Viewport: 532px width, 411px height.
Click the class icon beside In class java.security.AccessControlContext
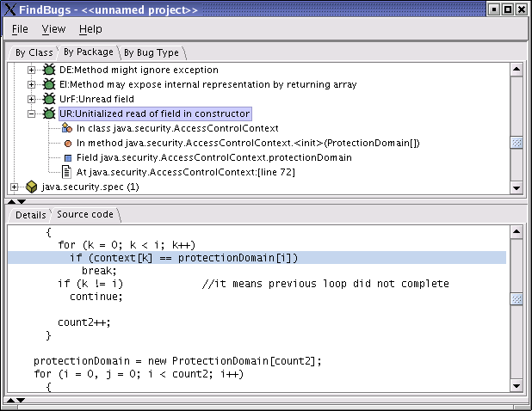point(67,128)
